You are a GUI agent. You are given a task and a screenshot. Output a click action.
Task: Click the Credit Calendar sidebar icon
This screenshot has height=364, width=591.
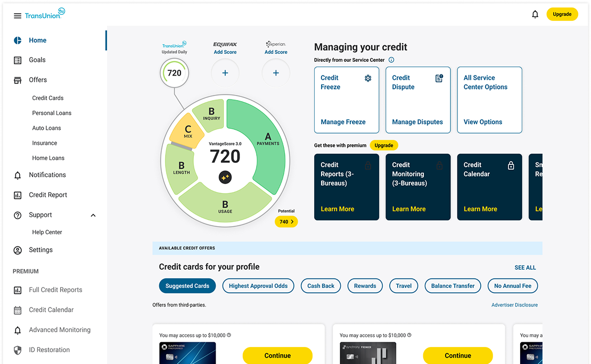(18, 310)
